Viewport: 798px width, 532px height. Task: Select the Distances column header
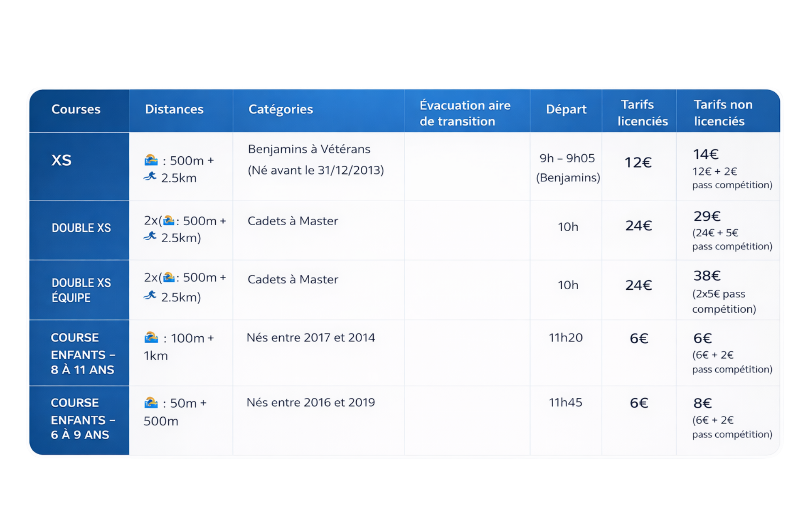pyautogui.click(x=174, y=109)
